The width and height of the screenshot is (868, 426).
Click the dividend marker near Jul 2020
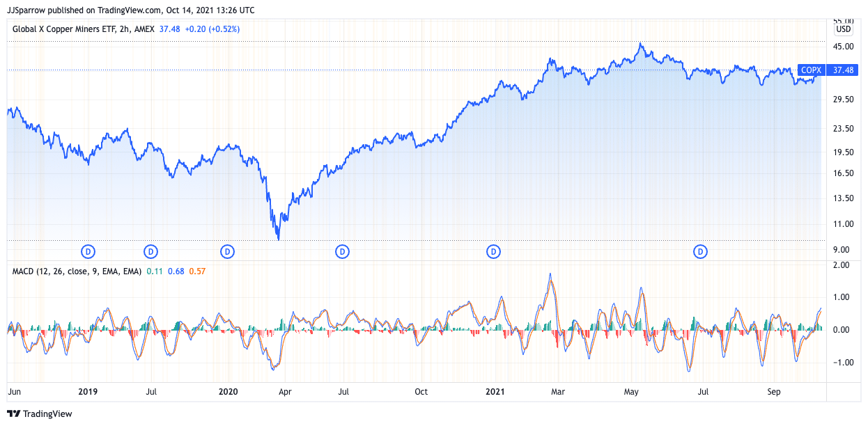[342, 251]
